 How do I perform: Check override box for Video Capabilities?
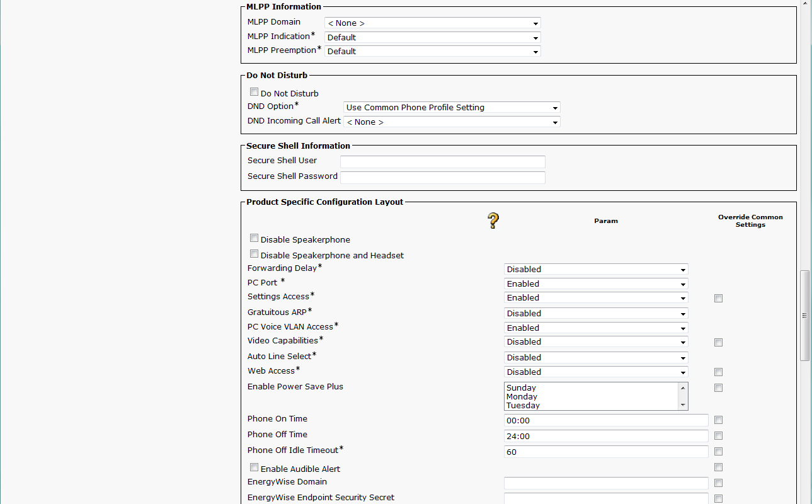click(718, 343)
